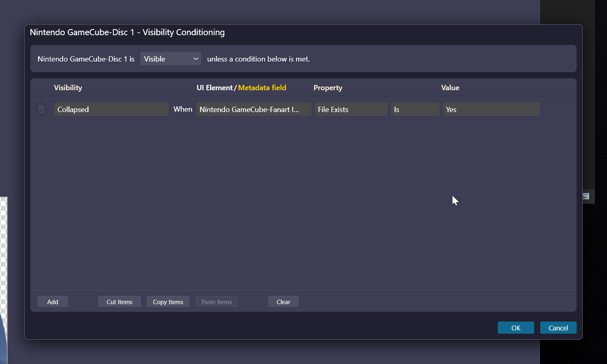Click the Paste Items button
This screenshot has height=364, width=607.
pyautogui.click(x=216, y=302)
